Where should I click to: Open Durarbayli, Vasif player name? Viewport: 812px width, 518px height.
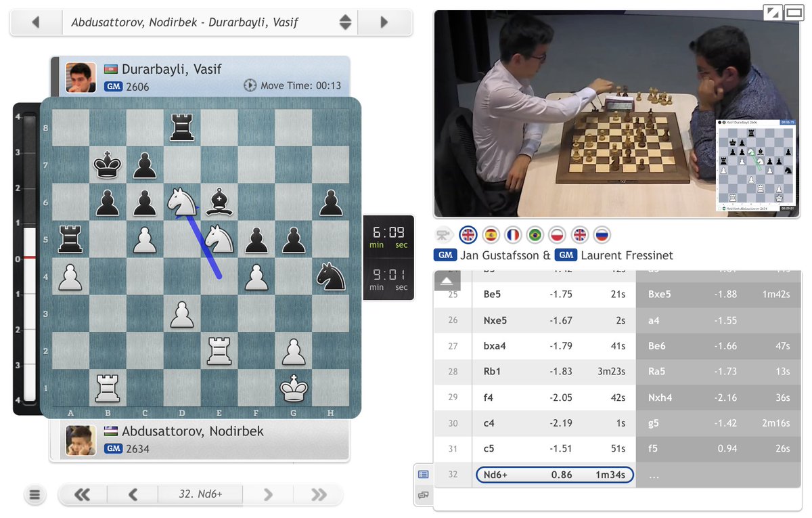(172, 69)
